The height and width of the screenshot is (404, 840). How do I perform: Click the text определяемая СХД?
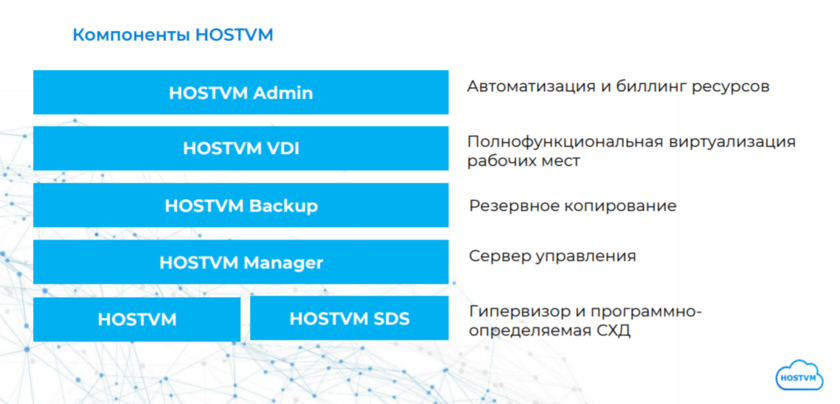(549, 330)
